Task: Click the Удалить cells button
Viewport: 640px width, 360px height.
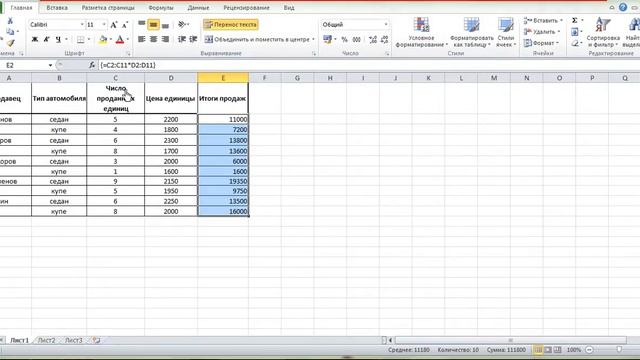Action: (542, 32)
